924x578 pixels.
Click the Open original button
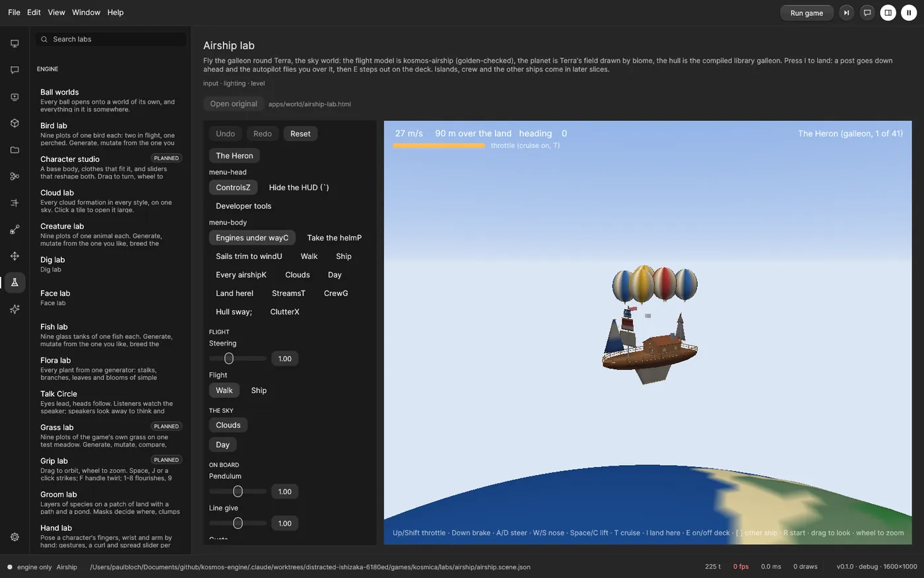(234, 104)
